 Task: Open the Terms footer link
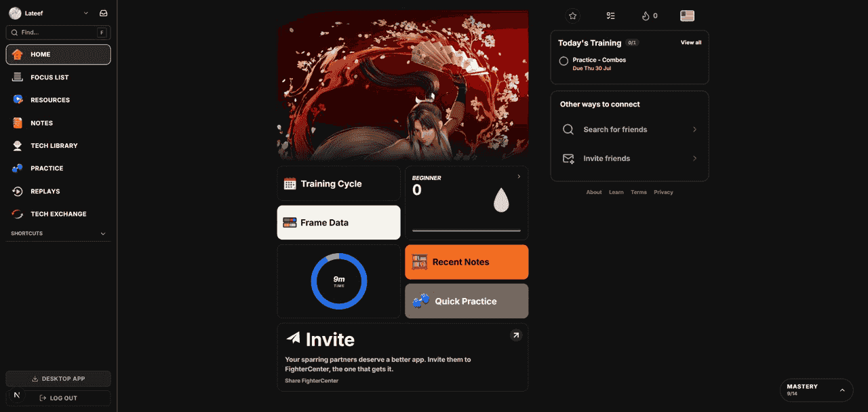click(639, 192)
